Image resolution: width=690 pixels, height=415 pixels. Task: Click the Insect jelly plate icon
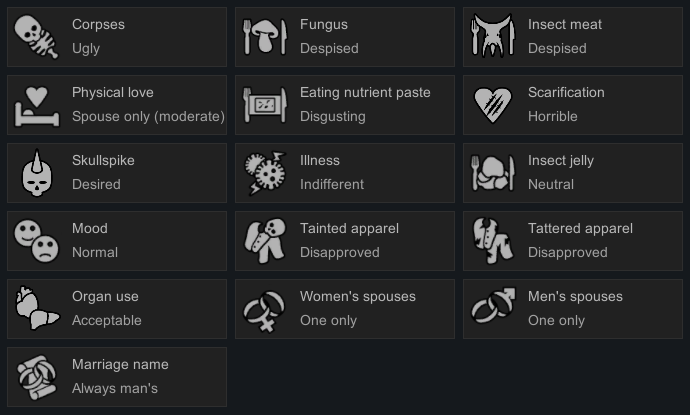point(493,173)
